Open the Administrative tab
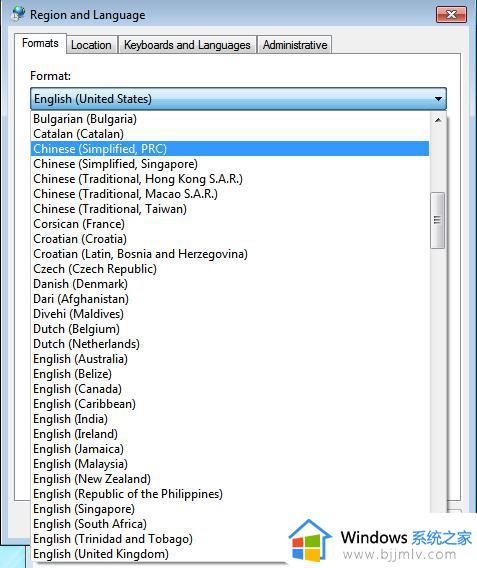Image resolution: width=477 pixels, height=568 pixels. click(295, 45)
